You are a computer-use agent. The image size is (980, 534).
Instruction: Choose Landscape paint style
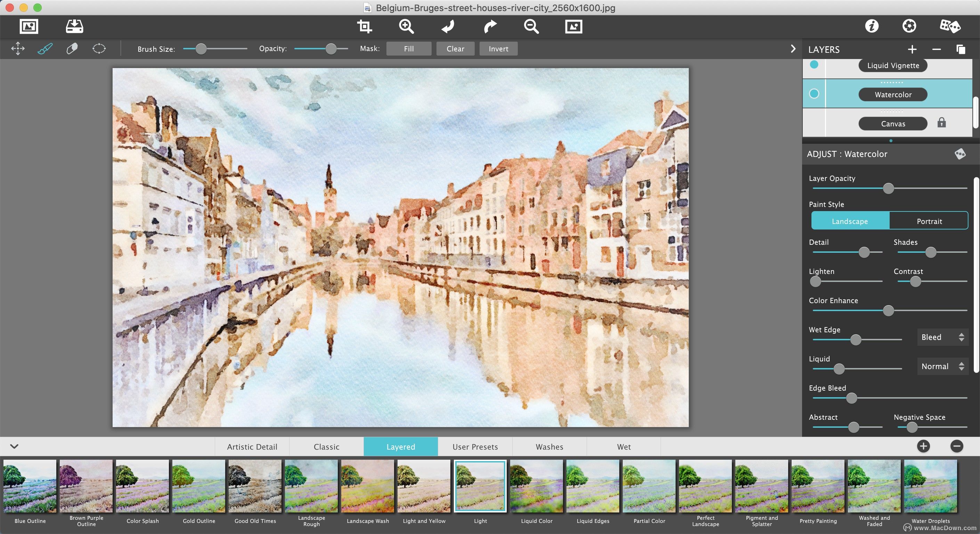point(850,221)
